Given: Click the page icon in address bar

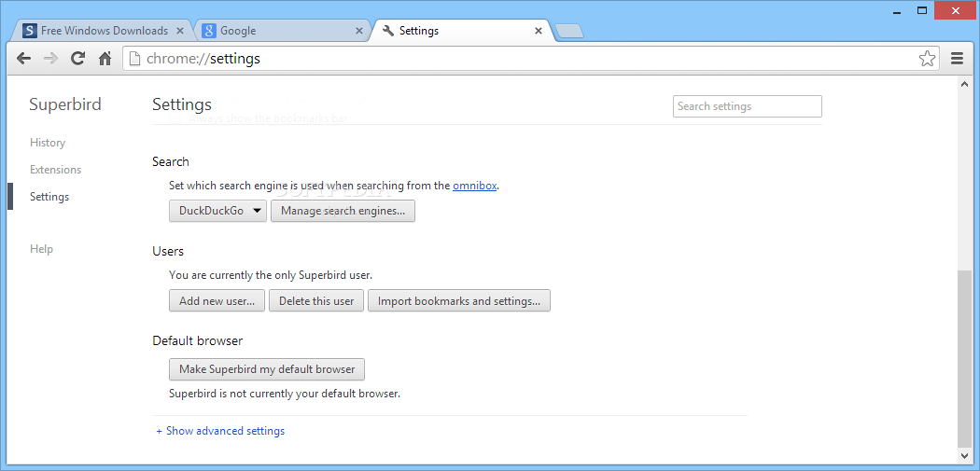Looking at the screenshot, I should (x=133, y=59).
